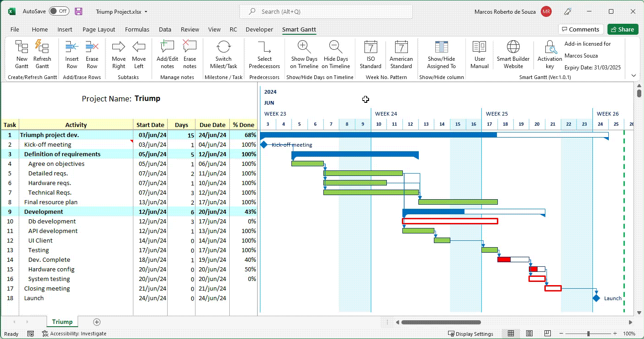The image size is (644, 339).
Task: Switch to ISO Standard week pattern
Action: [x=370, y=47]
